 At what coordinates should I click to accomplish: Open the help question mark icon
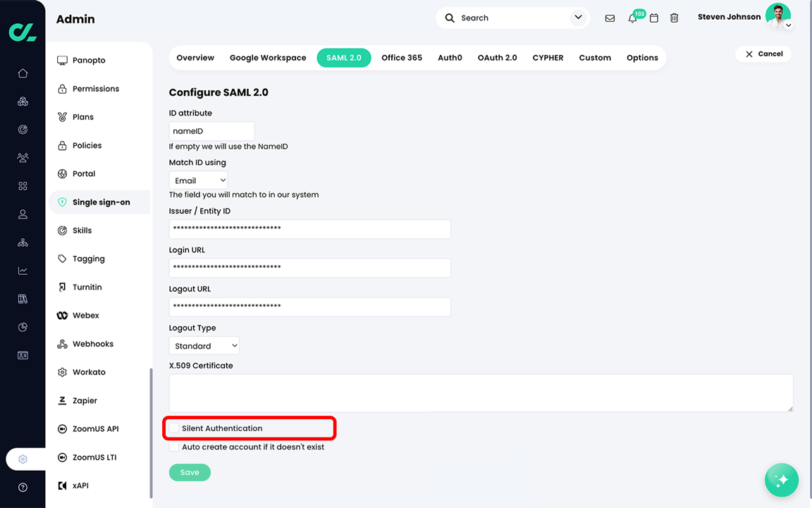pyautogui.click(x=22, y=488)
